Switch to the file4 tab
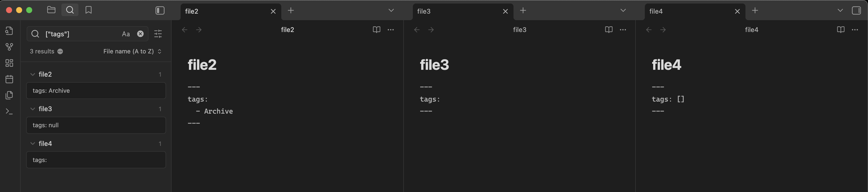This screenshot has height=192, width=868. [x=695, y=12]
